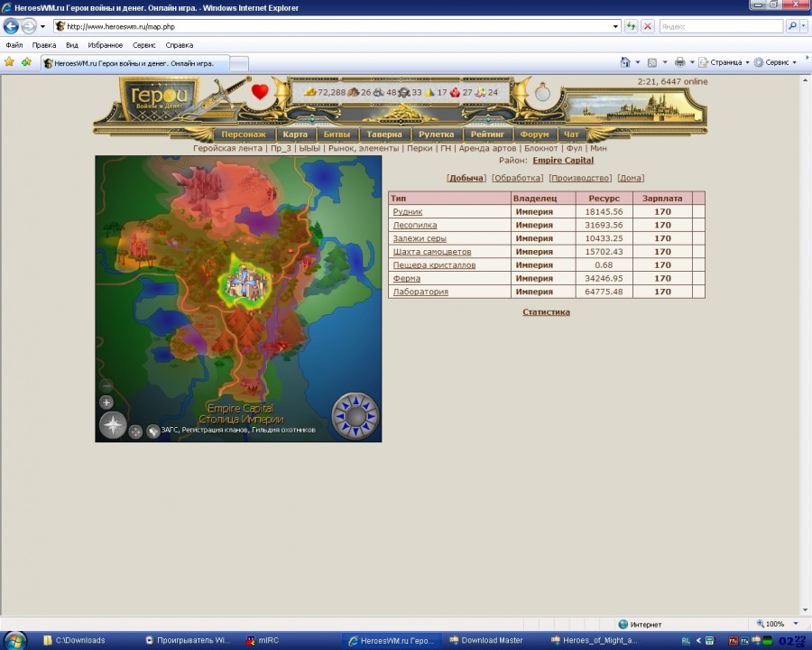The height and width of the screenshot is (650, 812).
Task: Click the left arrow on the navigation wheel
Action: pyautogui.click(x=338, y=415)
